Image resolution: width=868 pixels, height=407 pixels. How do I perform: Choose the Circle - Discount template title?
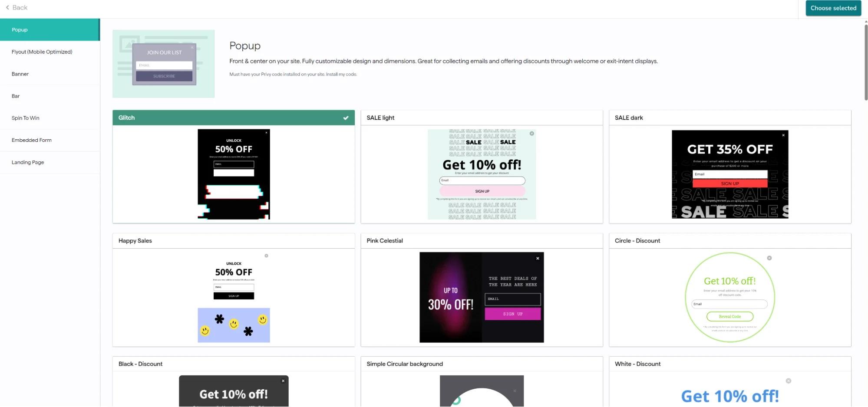637,241
